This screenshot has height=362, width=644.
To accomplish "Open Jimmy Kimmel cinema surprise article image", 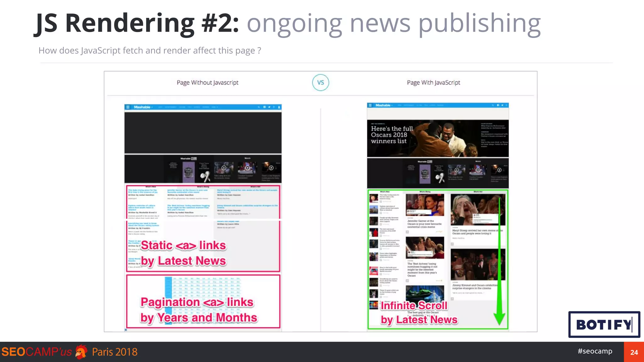I will [478, 265].
